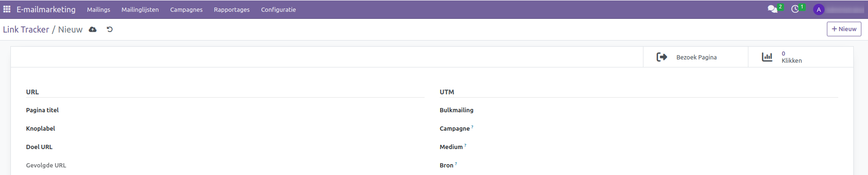Click the Nieuw button
The image size is (868, 175).
pos(844,29)
